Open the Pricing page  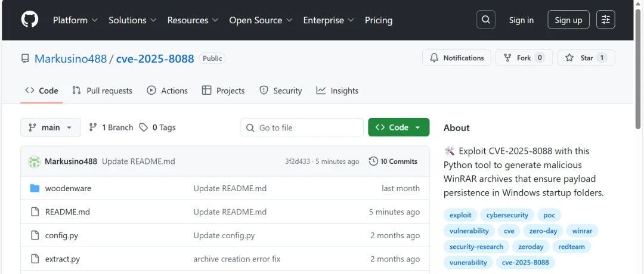(x=379, y=20)
